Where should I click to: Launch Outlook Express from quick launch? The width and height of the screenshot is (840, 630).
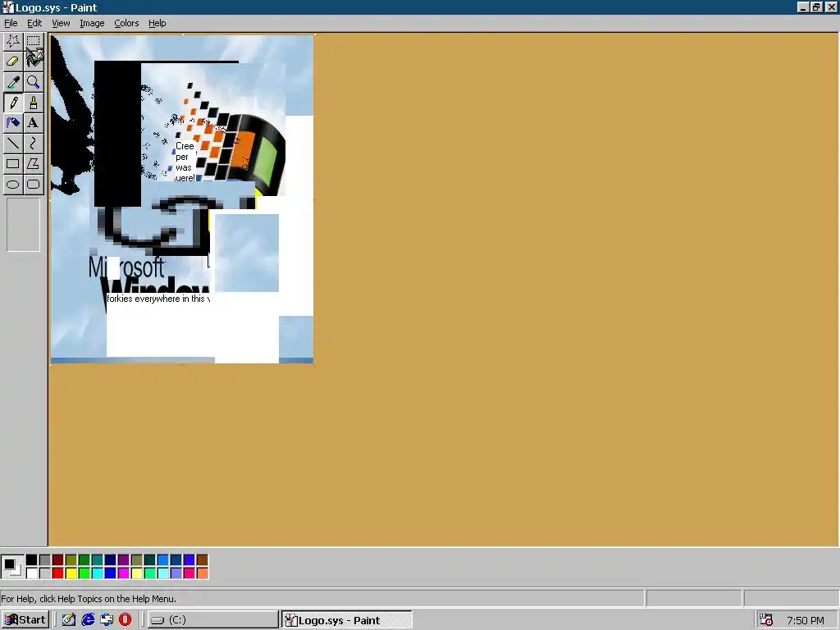tap(107, 620)
